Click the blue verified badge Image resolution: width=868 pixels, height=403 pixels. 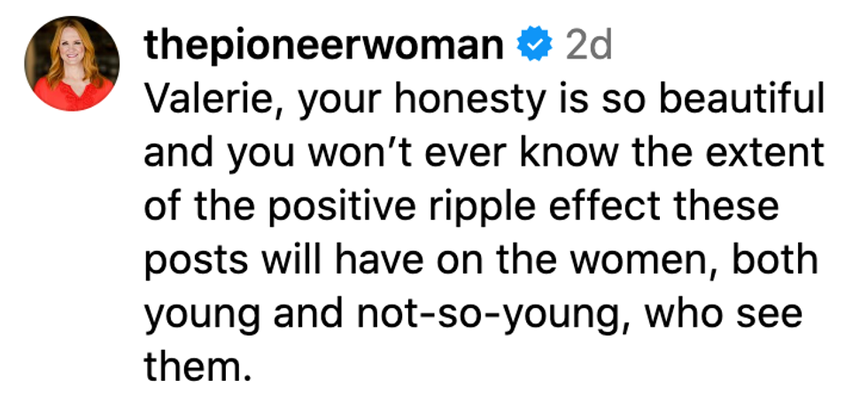536,44
